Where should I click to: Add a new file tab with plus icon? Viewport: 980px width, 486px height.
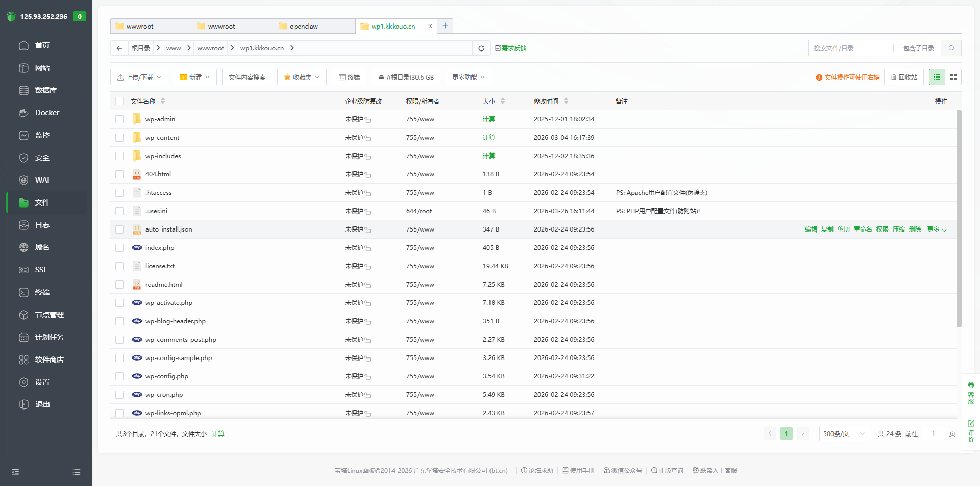445,26
